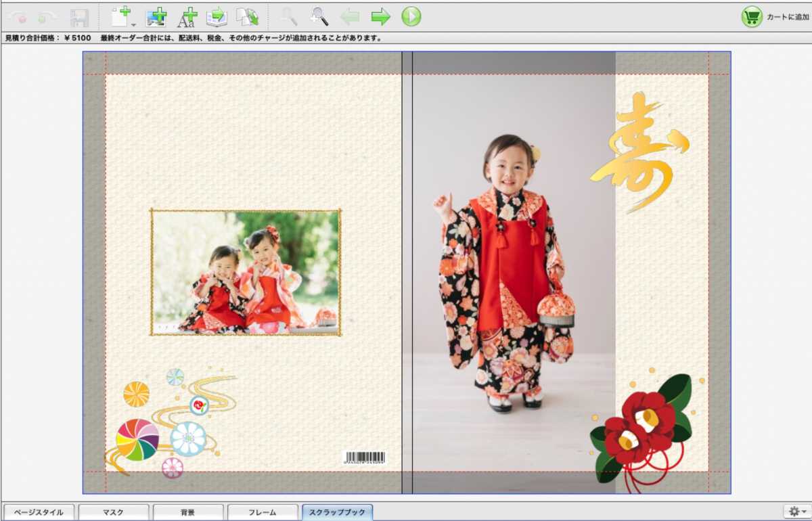The width and height of the screenshot is (812, 521).
Task: Switch to the ページスタイル tab
Action: tap(39, 512)
